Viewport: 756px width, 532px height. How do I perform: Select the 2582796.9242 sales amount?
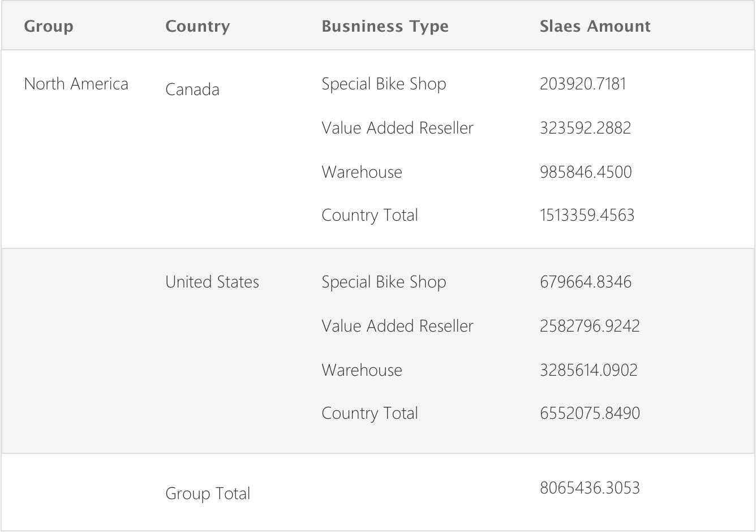tap(590, 326)
